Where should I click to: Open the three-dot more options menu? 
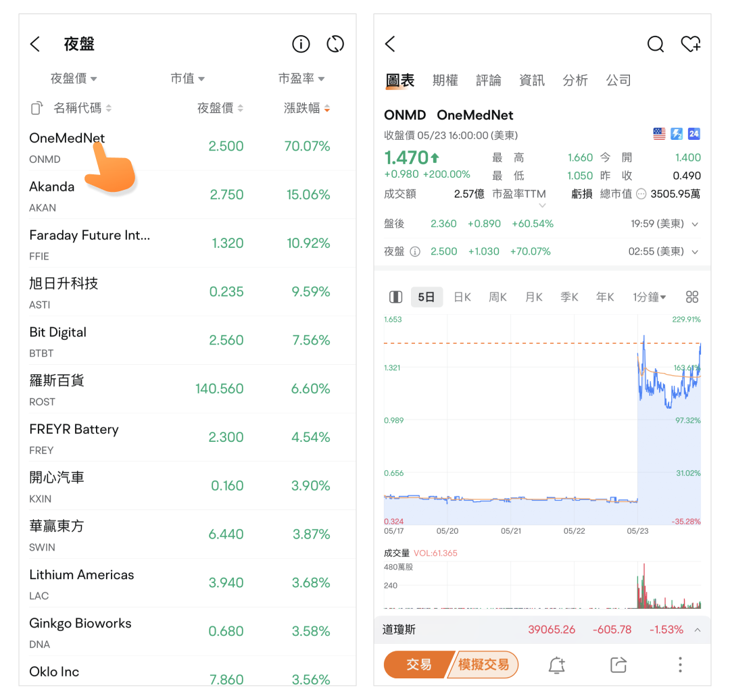(680, 665)
